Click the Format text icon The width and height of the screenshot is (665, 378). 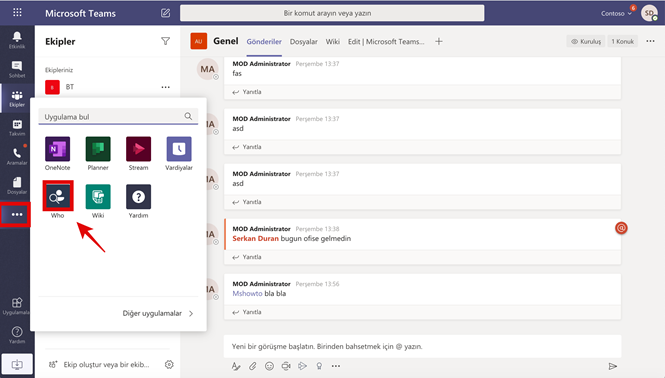[236, 366]
